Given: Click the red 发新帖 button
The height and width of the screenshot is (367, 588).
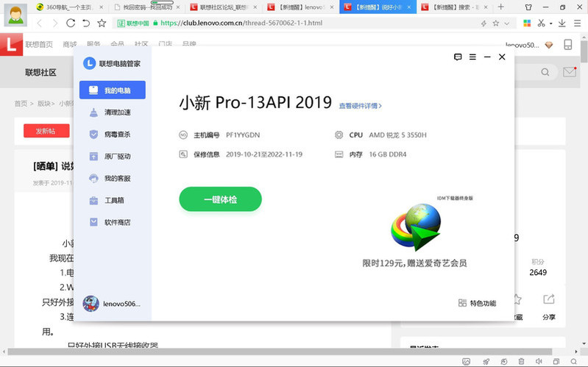Looking at the screenshot, I should pos(46,131).
